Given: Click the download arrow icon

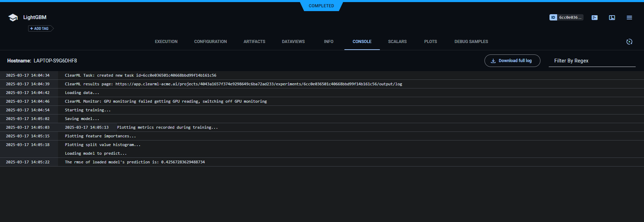Looking at the screenshot, I should (493, 61).
